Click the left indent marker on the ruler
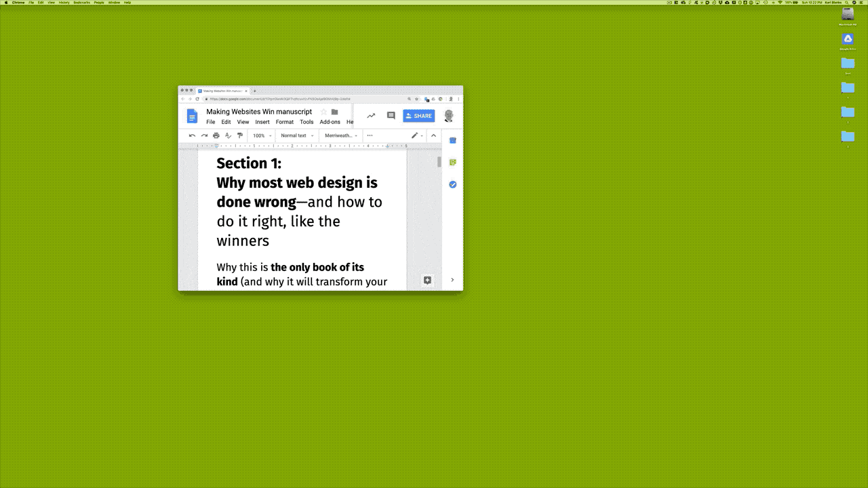This screenshot has width=868, height=488. pyautogui.click(x=216, y=146)
